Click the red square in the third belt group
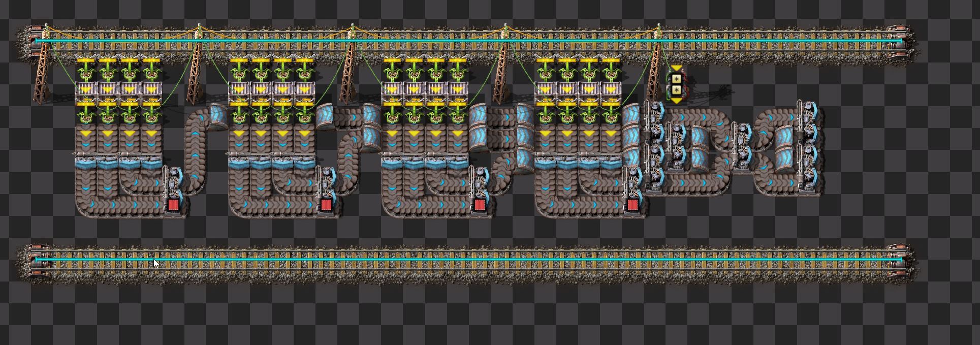The width and height of the screenshot is (980, 345). 479,205
